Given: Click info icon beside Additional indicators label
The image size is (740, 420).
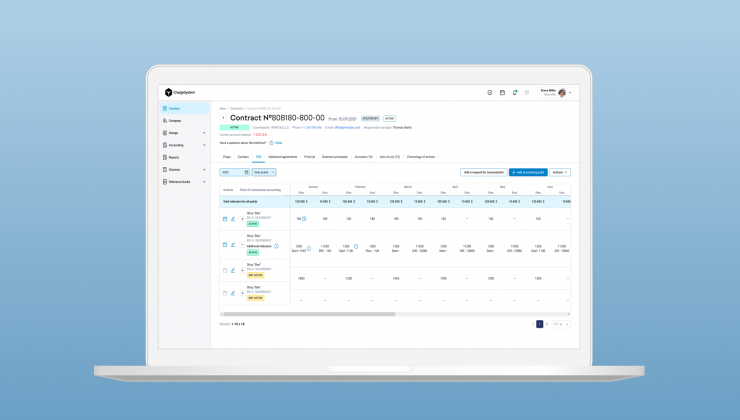Looking at the screenshot, I should [x=277, y=246].
